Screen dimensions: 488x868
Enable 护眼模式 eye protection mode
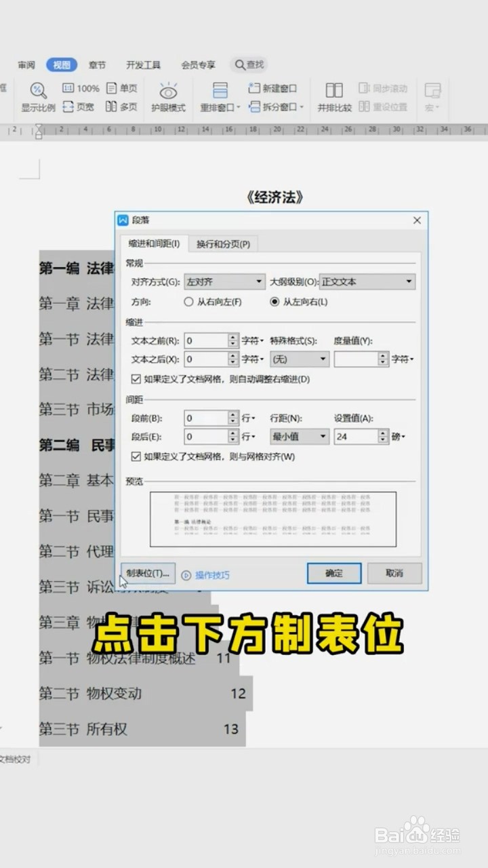[x=168, y=98]
